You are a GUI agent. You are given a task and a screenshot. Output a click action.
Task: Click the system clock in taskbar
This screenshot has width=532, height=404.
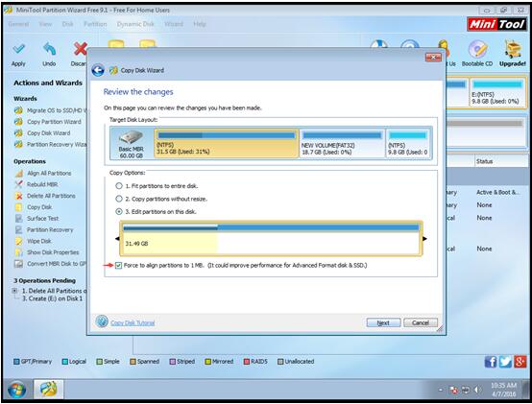(x=503, y=390)
